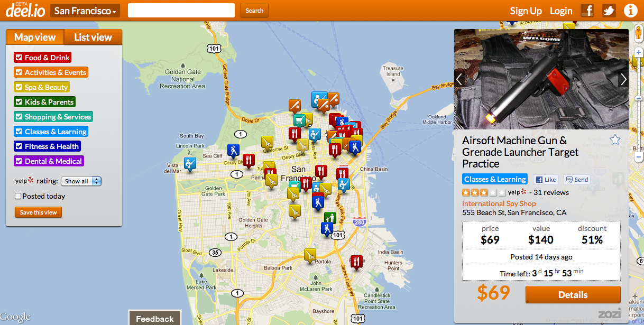Switch to the List view tab
Image resolution: width=644 pixels, height=325 pixels.
pyautogui.click(x=93, y=37)
